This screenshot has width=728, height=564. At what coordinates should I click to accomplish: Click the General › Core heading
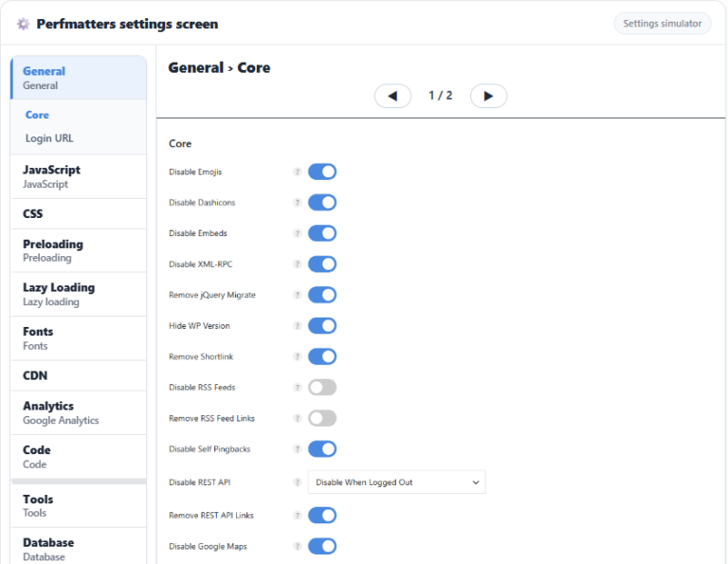pyautogui.click(x=219, y=67)
